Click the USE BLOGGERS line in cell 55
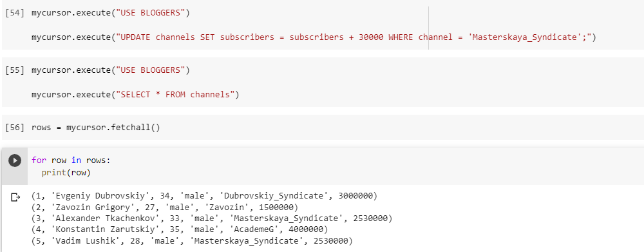 click(x=111, y=70)
